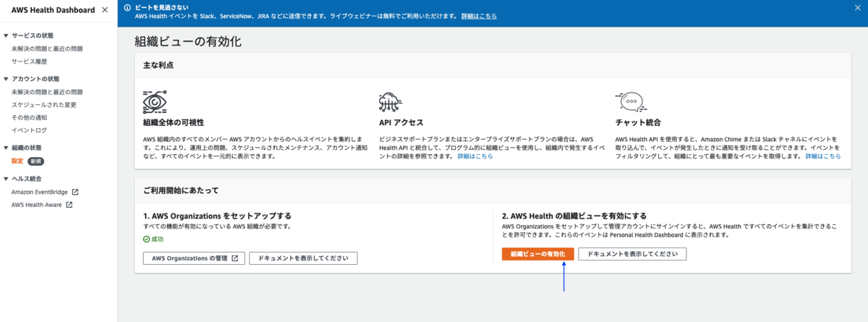Click the チャット統合 heading

(638, 123)
